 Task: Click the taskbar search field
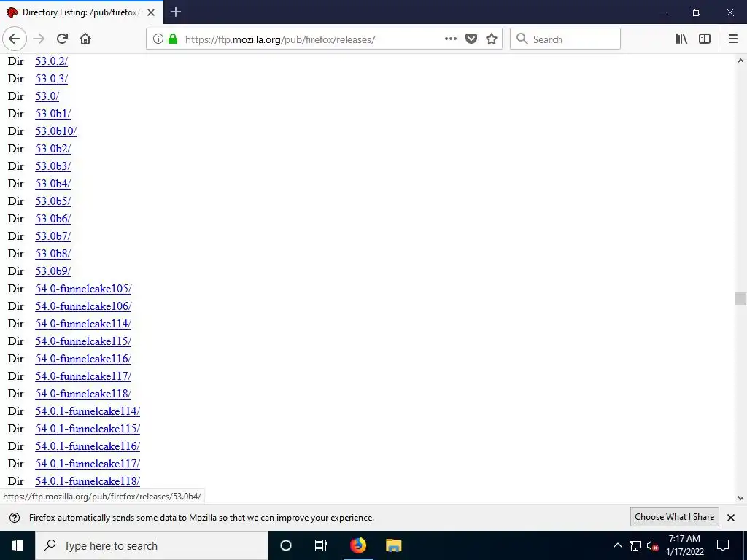(x=152, y=545)
